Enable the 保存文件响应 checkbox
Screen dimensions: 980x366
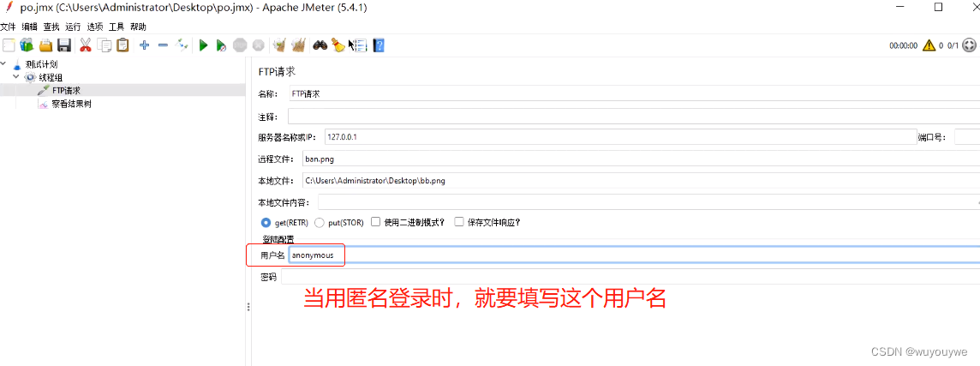(459, 221)
